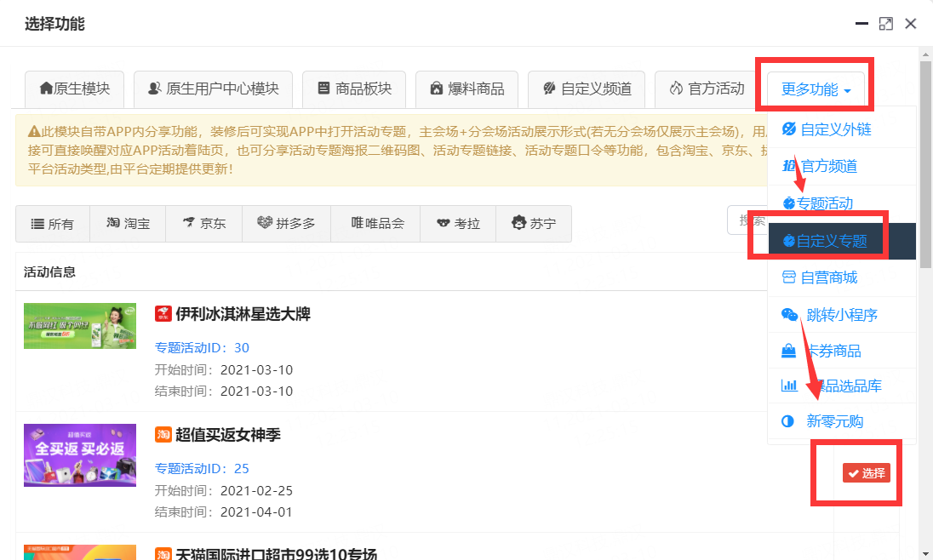Open the 原生模块 tab
933x560 pixels.
[74, 89]
